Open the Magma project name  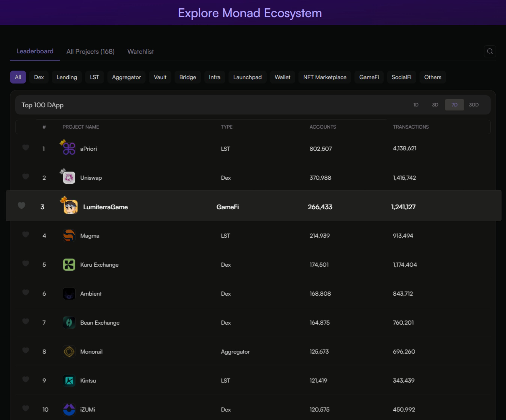(x=90, y=236)
